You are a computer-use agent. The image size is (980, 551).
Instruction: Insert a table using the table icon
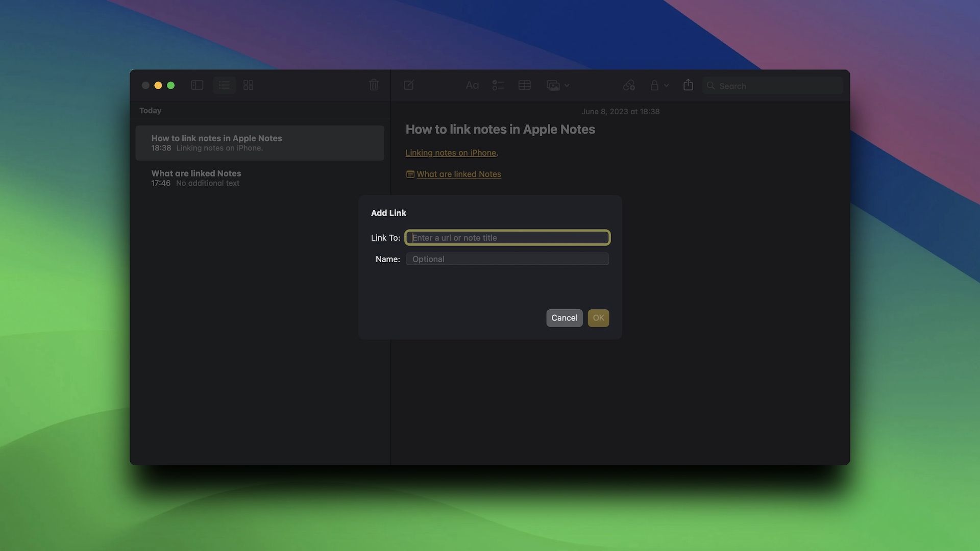click(524, 85)
